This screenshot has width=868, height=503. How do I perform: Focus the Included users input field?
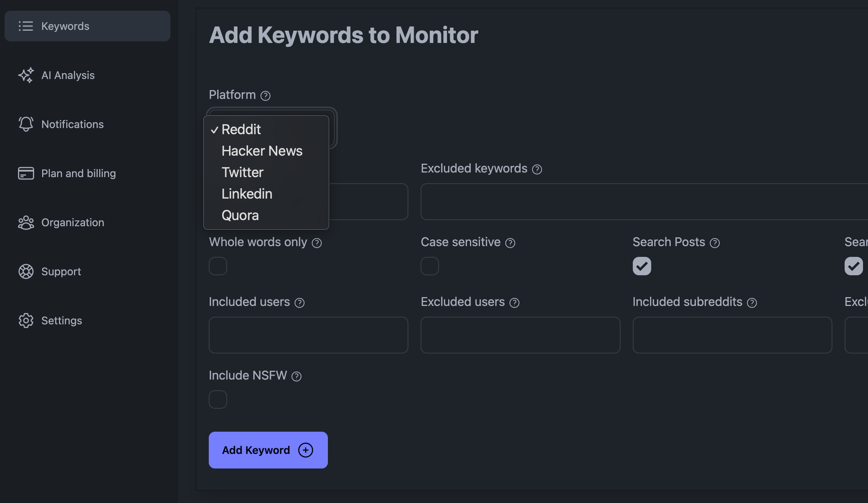(x=308, y=335)
